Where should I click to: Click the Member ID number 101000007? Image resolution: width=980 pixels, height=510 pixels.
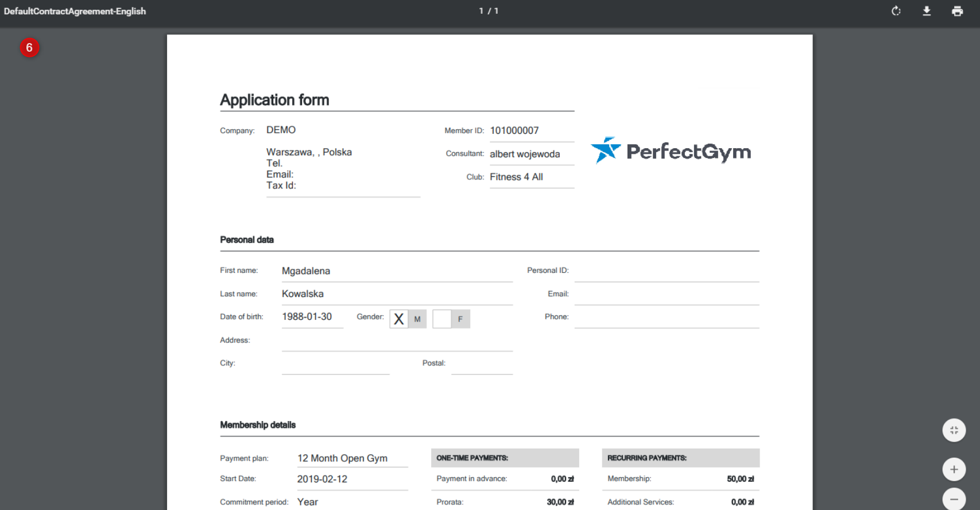tap(514, 131)
